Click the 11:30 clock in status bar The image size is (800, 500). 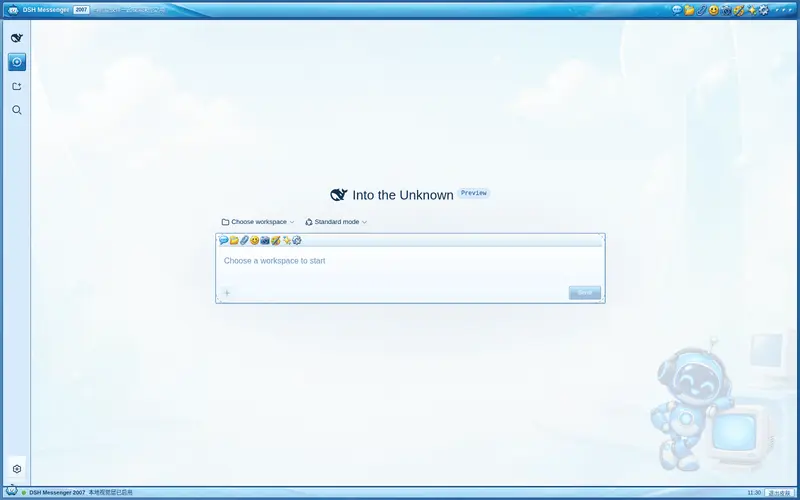click(x=754, y=493)
